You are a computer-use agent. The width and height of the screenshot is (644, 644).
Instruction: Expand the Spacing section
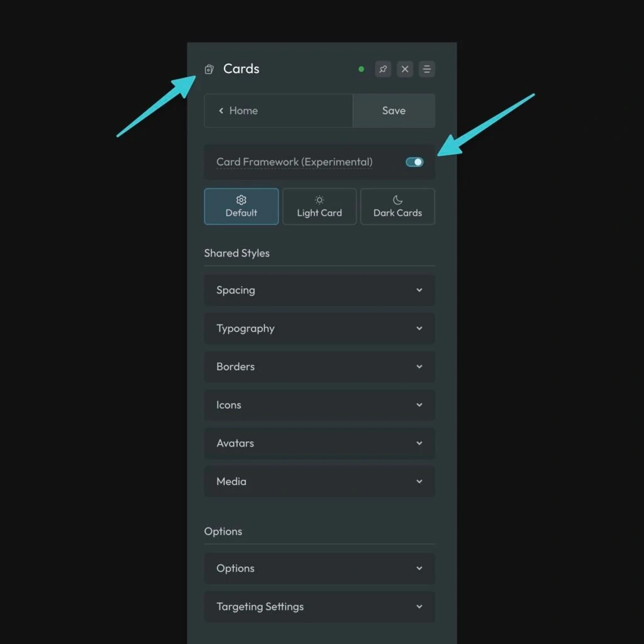[319, 290]
